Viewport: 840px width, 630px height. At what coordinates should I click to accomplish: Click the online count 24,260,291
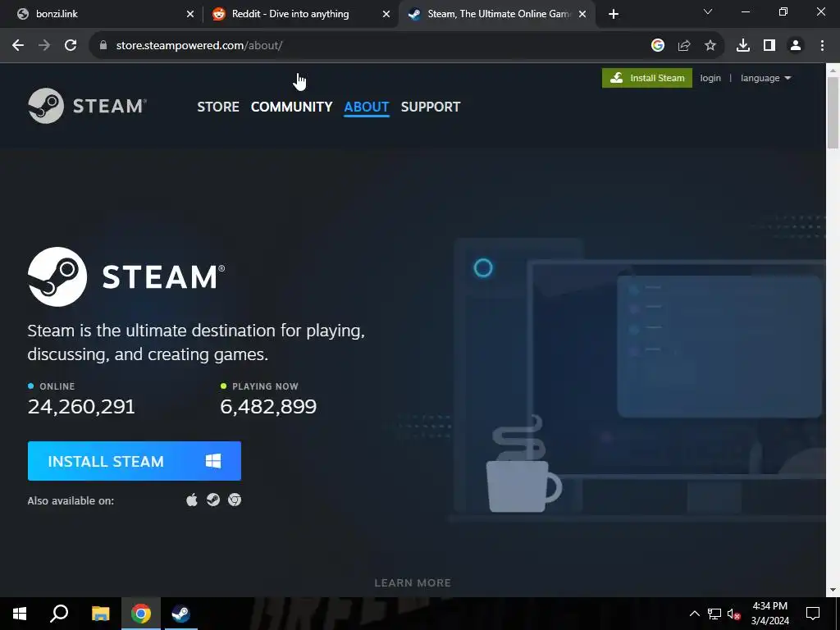point(81,407)
